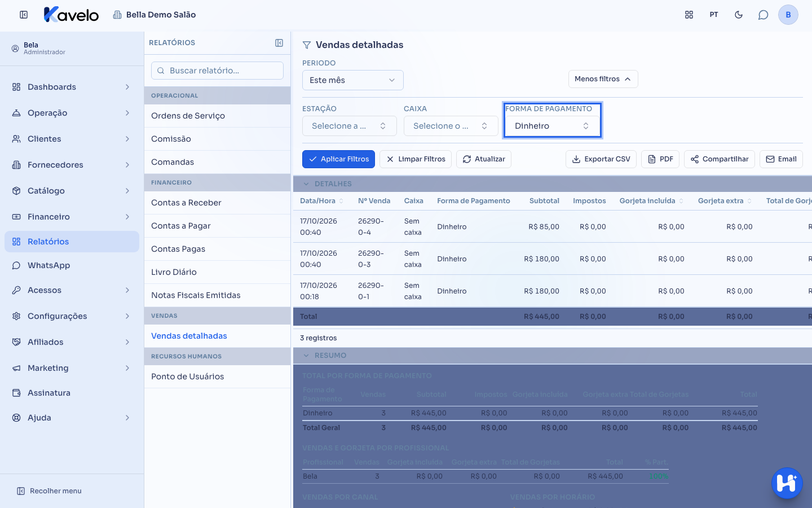This screenshot has width=812, height=508.
Task: Switch language with PT button
Action: click(x=714, y=15)
